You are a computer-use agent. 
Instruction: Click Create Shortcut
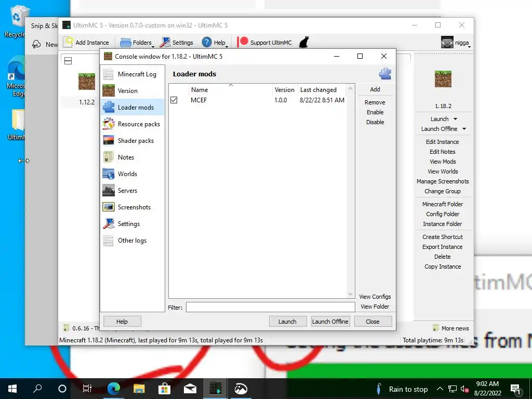click(x=443, y=237)
